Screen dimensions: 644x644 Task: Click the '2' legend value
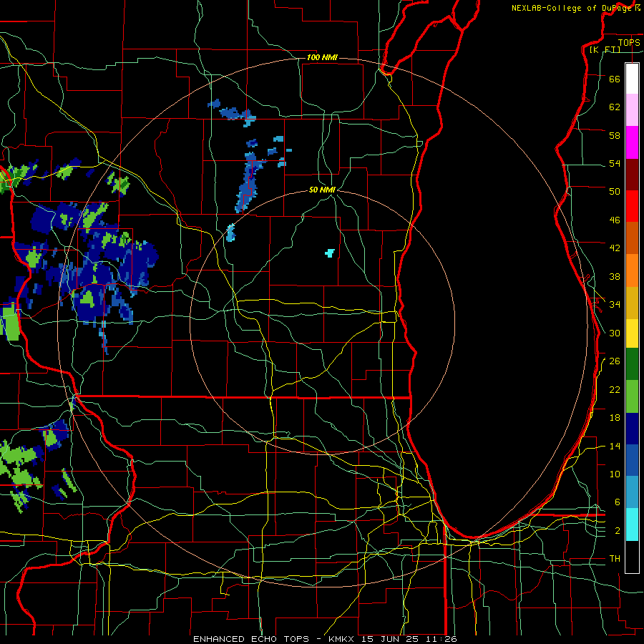(x=617, y=531)
